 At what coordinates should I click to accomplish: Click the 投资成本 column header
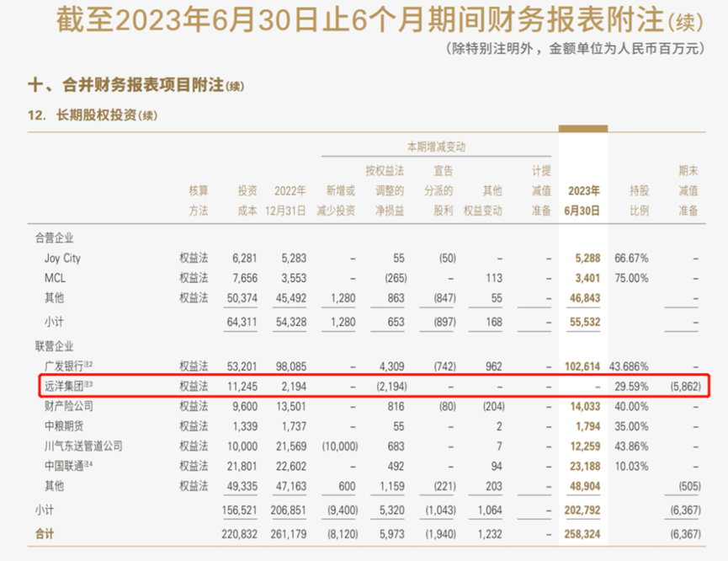click(x=247, y=200)
